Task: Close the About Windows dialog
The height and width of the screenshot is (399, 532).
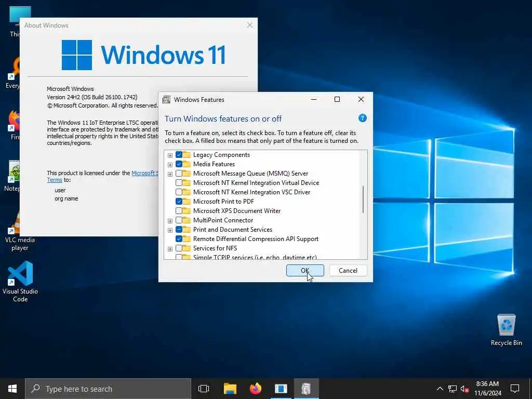Action: (x=250, y=25)
